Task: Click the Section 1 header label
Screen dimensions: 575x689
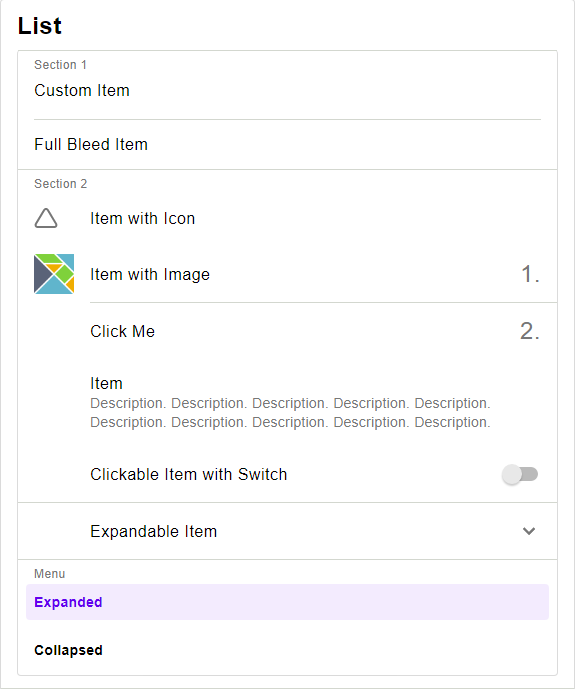Action: click(61, 65)
